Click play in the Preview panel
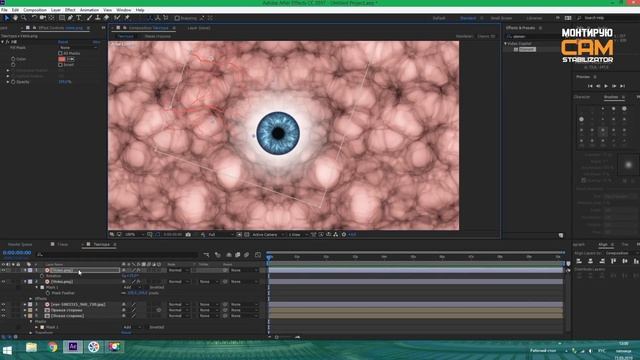The image size is (640, 360). pyautogui.click(x=606, y=86)
